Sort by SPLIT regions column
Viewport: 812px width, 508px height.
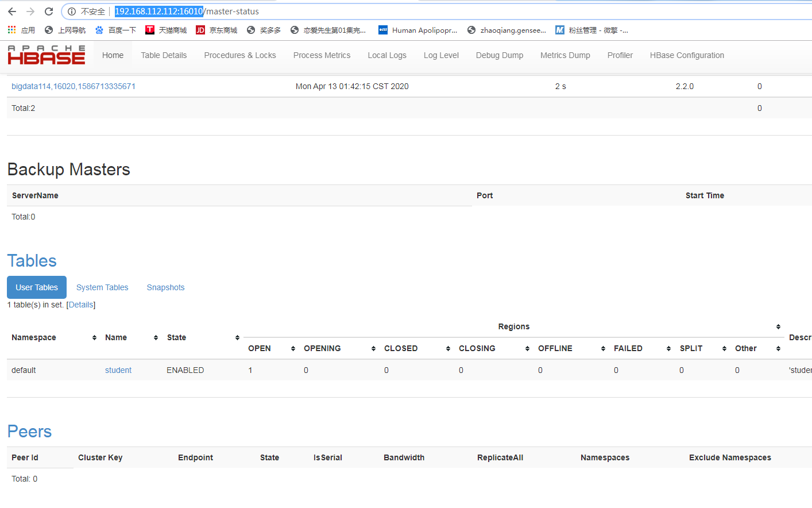tap(724, 349)
